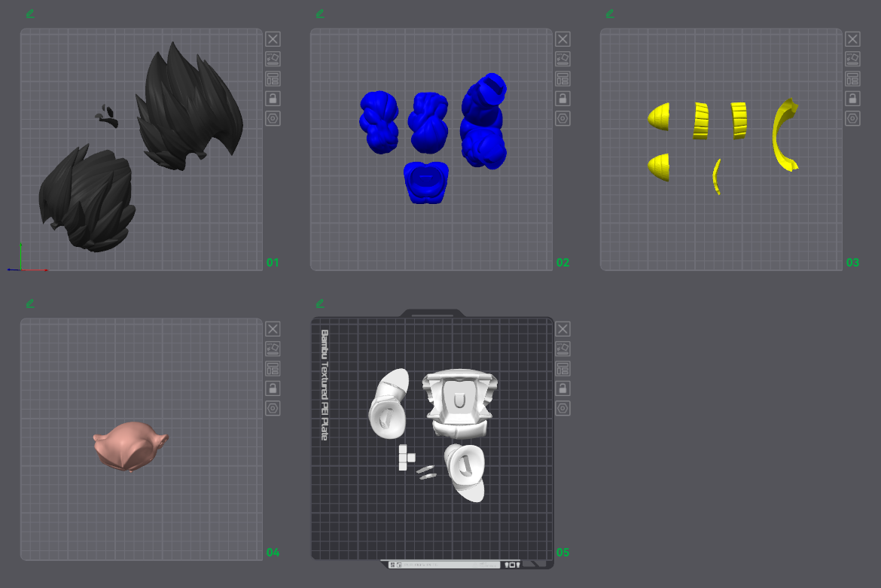This screenshot has height=588, width=881.
Task: Select the lowest blue part on plate 02
Action: pos(426,182)
